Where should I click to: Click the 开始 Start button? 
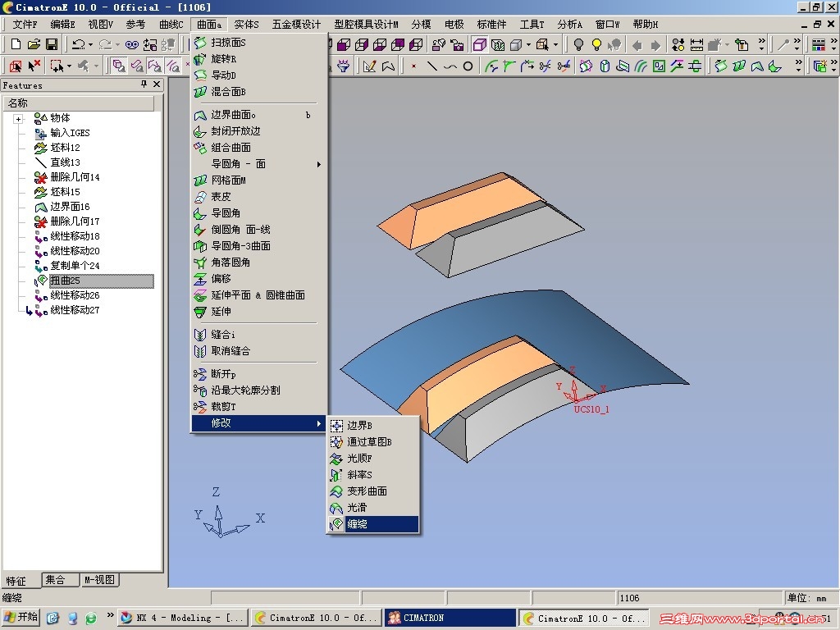coord(21,617)
